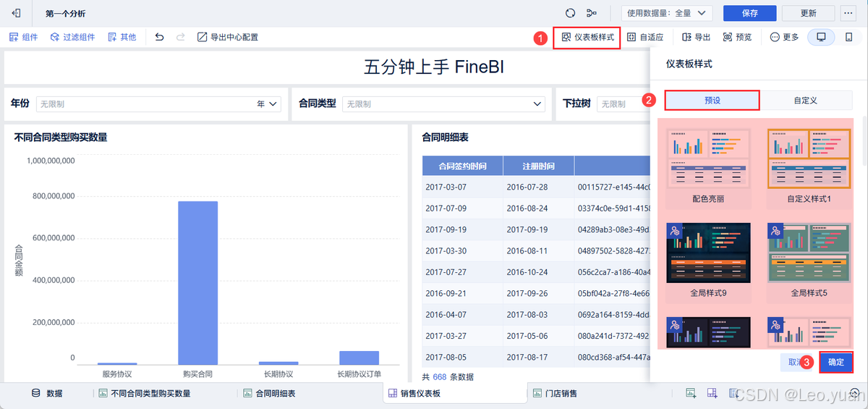
Task: Click the 导出 toolbar item
Action: [697, 37]
